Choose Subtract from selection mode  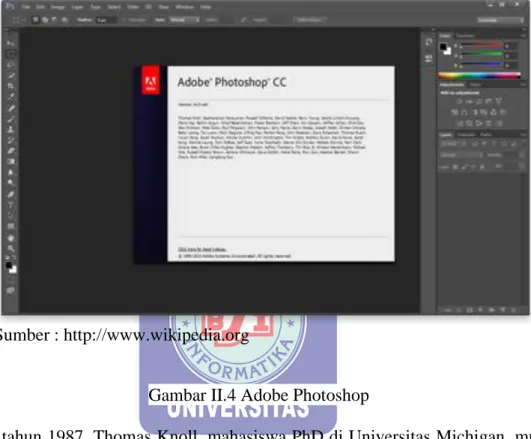coord(55,20)
